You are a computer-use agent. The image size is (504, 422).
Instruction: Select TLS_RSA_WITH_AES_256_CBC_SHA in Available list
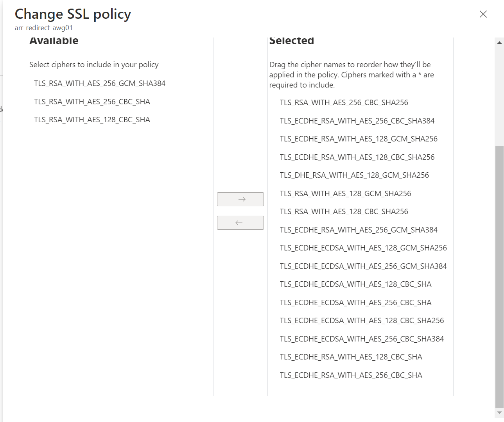pyautogui.click(x=92, y=102)
